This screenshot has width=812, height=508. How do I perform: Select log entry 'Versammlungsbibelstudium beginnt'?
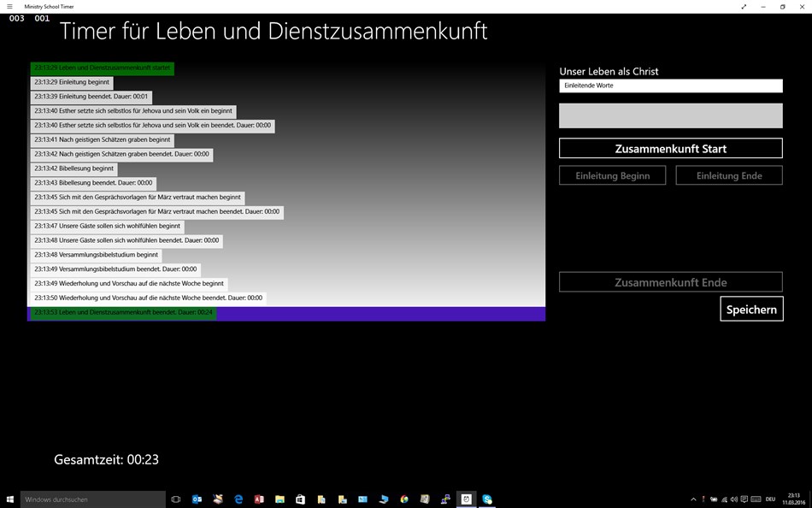click(x=97, y=255)
